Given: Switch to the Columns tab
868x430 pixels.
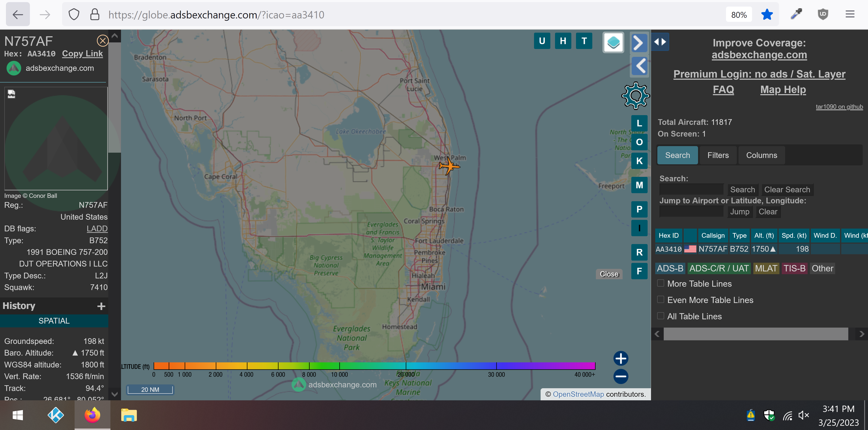Looking at the screenshot, I should 762,155.
